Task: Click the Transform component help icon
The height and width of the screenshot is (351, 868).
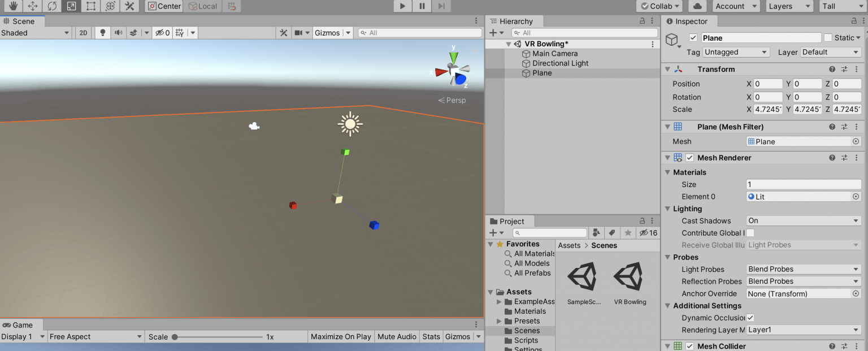Action: [832, 69]
